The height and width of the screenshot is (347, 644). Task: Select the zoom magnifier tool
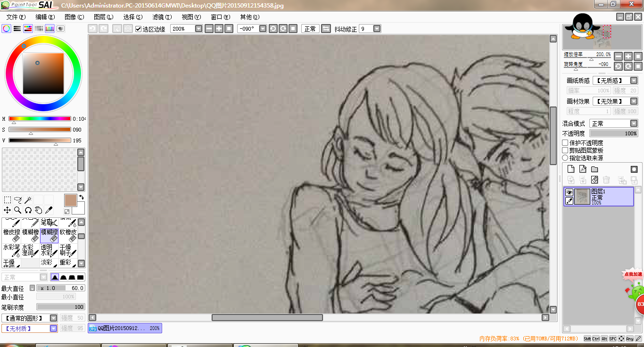[18, 210]
